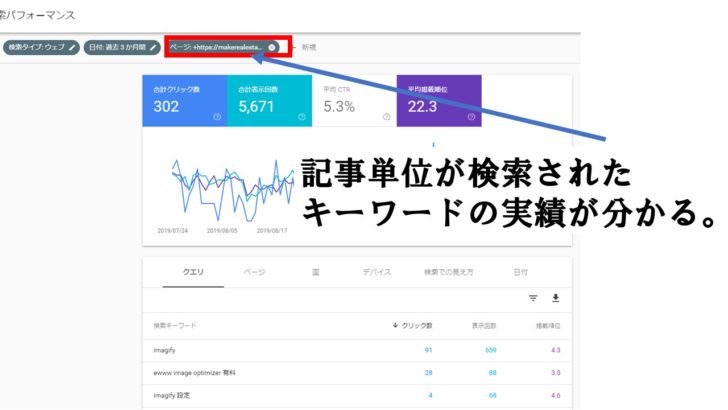Click help icon on 平均CTR card
Screen dimensions: 728x410
pos(386,116)
